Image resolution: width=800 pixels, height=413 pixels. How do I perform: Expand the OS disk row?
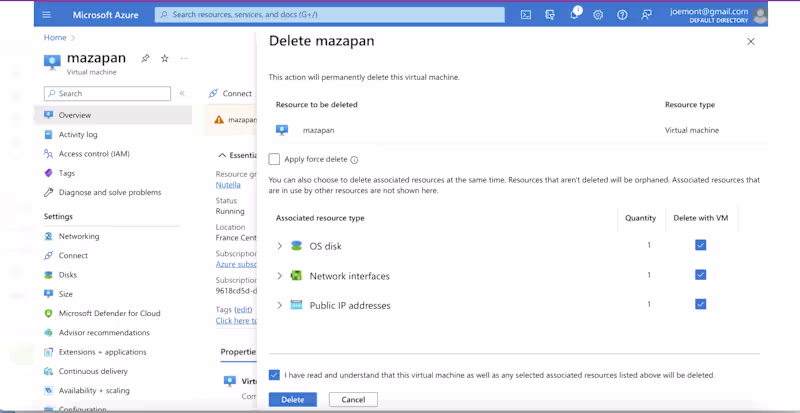(279, 246)
